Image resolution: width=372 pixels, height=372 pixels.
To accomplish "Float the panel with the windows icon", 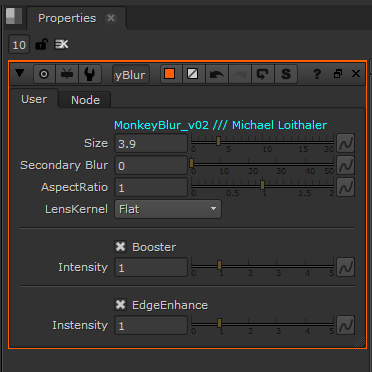I will (338, 74).
